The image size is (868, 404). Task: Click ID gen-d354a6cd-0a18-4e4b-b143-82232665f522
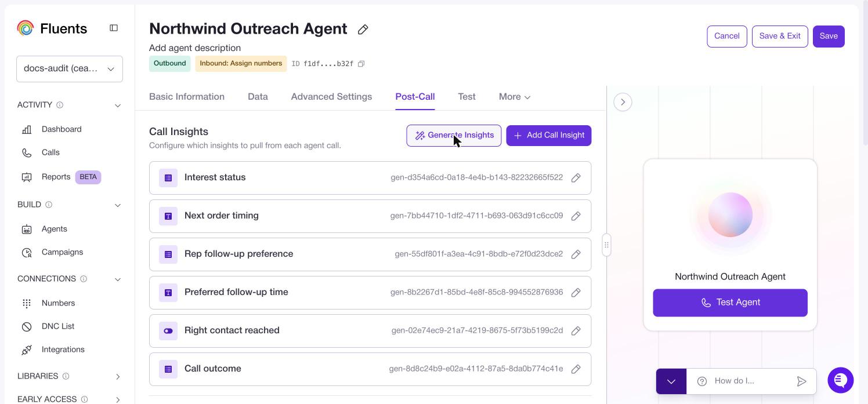coord(477,177)
